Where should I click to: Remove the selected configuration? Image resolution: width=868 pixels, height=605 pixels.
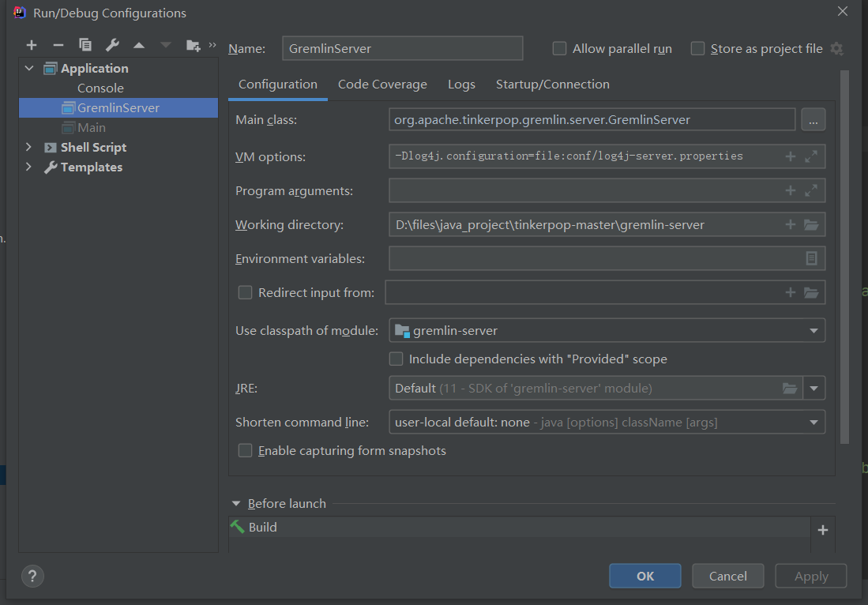(58, 45)
